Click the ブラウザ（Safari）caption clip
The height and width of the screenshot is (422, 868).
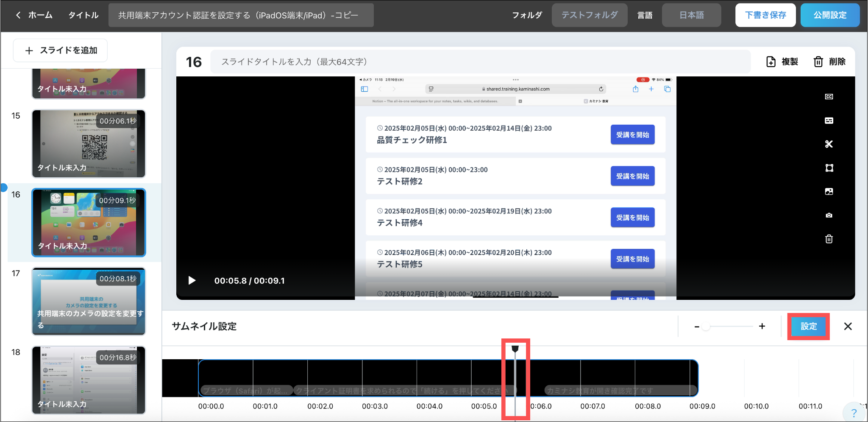point(246,390)
